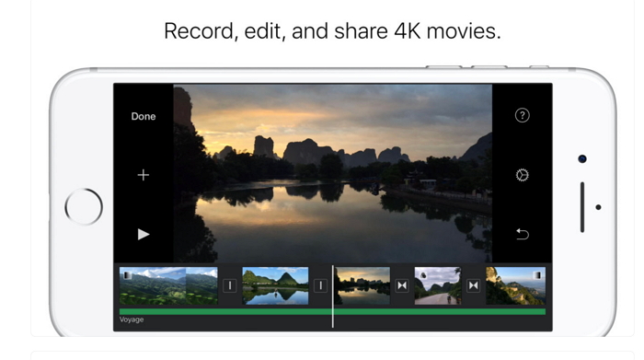The width and height of the screenshot is (644, 360).
Task: Click the Voyage soundtrack label
Action: click(132, 319)
